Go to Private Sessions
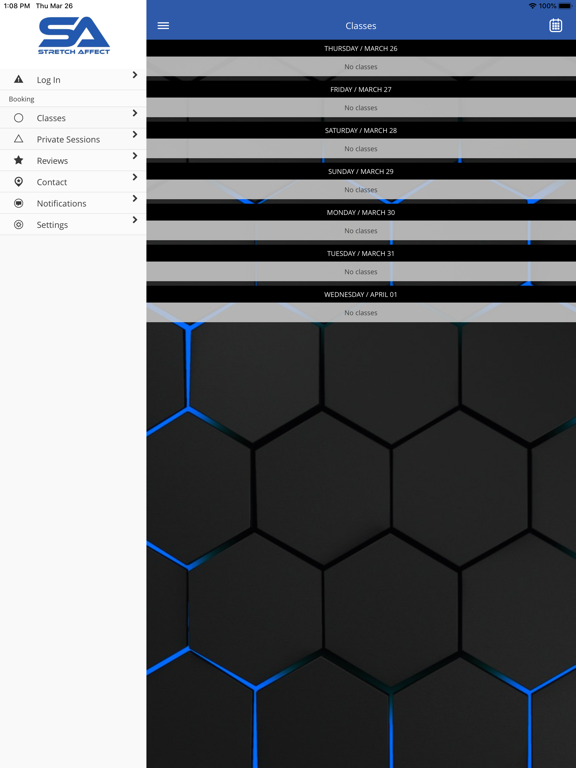The width and height of the screenshot is (576, 768). click(x=73, y=139)
